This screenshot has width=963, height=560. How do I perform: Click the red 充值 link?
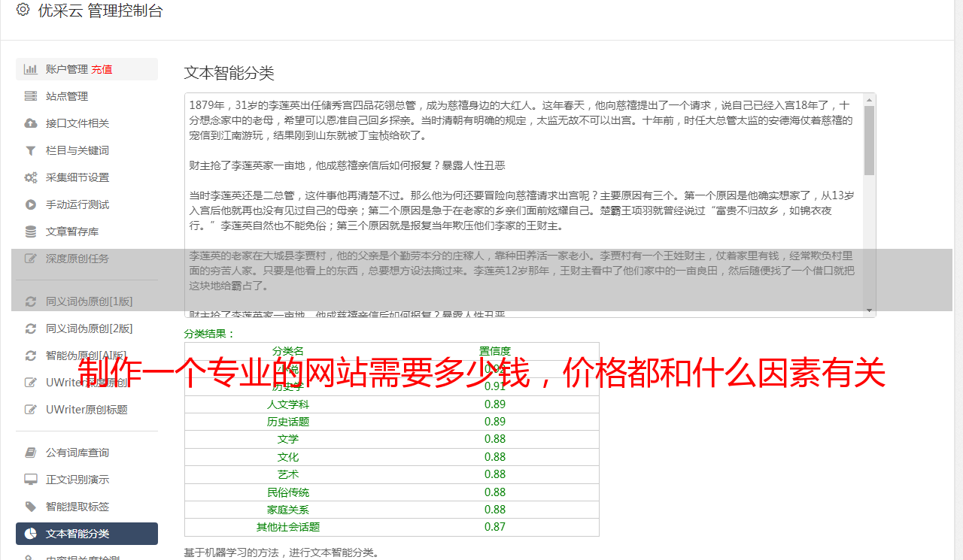point(102,69)
